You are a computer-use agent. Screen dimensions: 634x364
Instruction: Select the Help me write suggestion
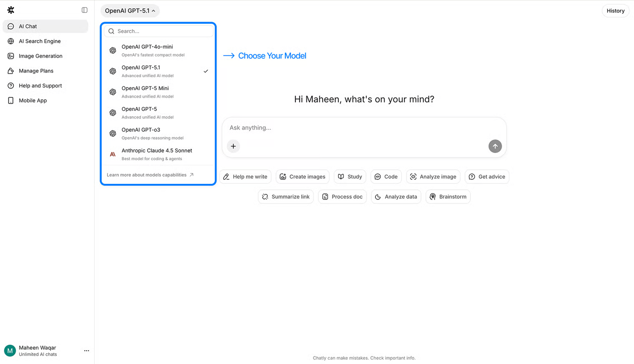pyautogui.click(x=245, y=177)
